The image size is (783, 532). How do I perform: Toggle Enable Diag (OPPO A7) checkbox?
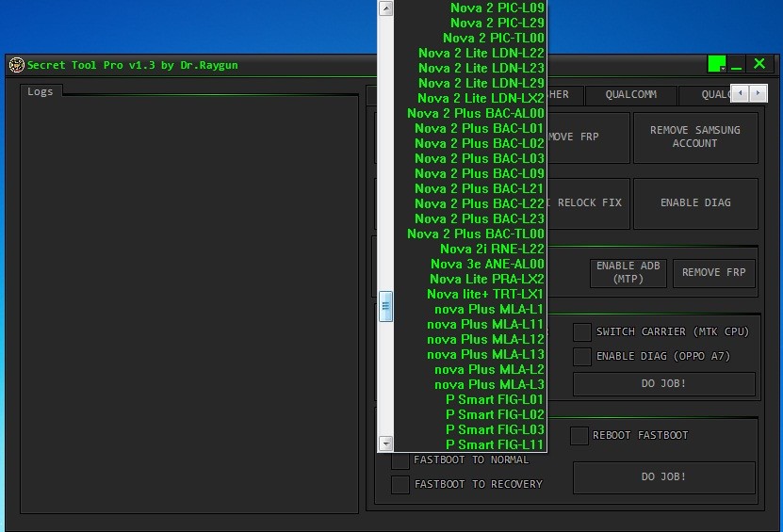582,356
